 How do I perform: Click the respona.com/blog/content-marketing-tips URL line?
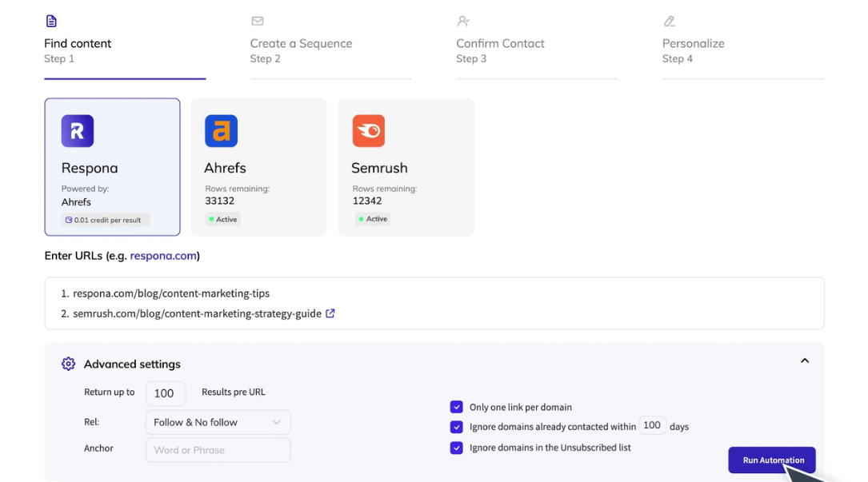(x=171, y=293)
